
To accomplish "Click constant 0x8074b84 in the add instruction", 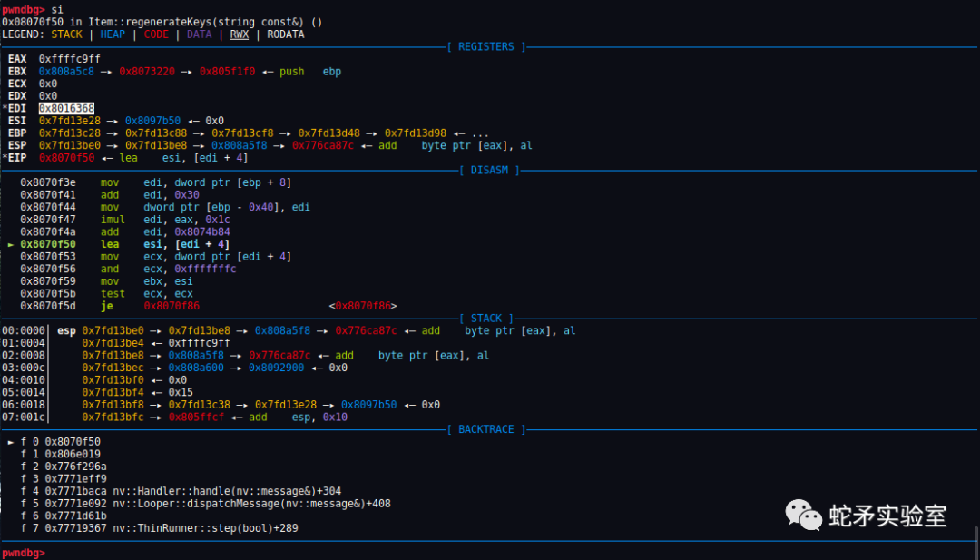I will coord(200,231).
